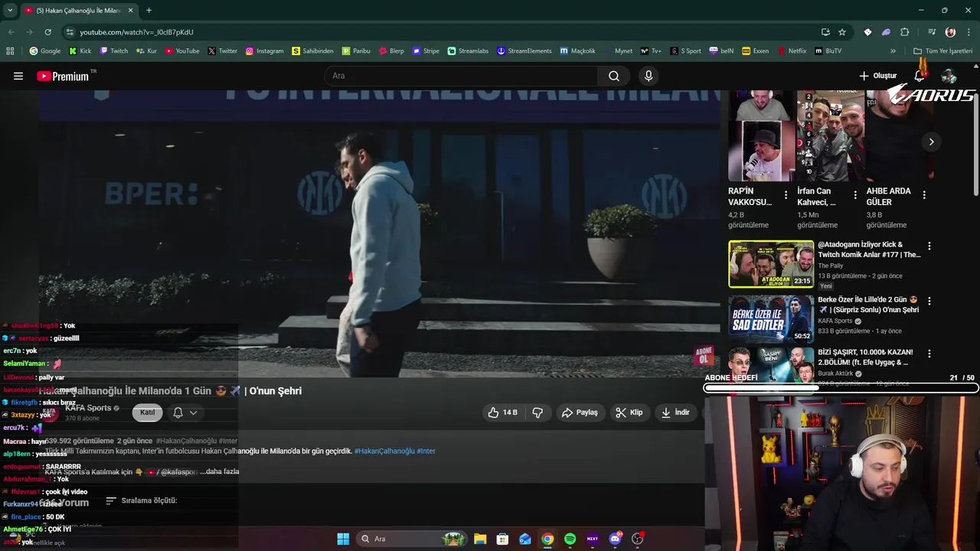Open the YouTube account avatar
980x551 pixels.
pyautogui.click(x=949, y=76)
